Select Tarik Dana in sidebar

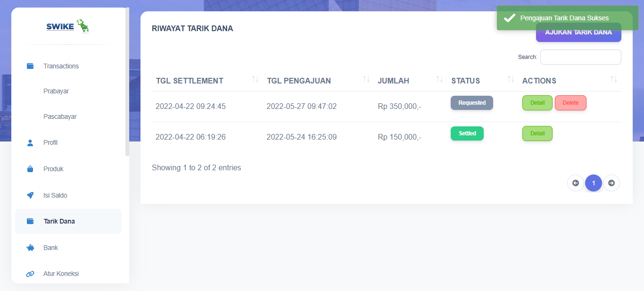[x=59, y=221]
